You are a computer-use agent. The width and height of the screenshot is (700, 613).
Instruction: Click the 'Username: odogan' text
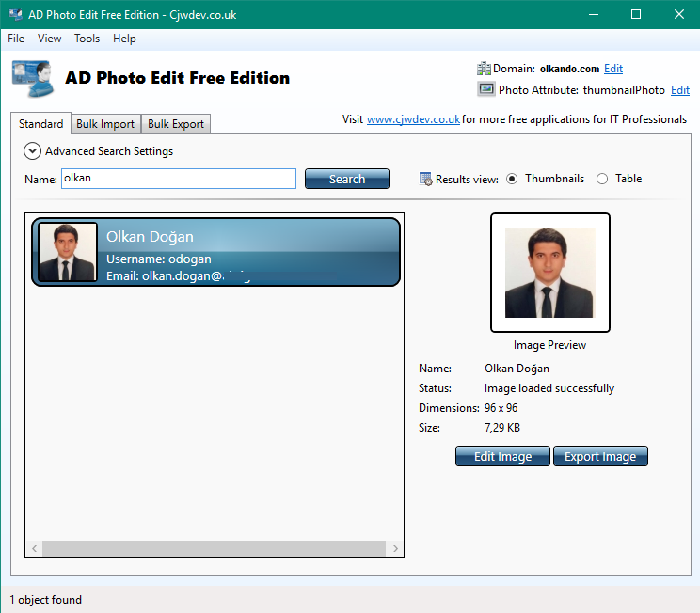pos(159,259)
